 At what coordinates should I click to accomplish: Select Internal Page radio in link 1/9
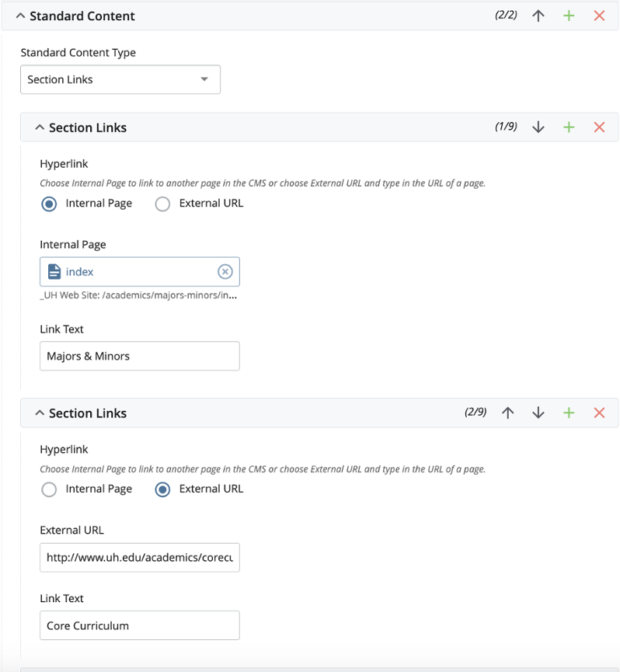tap(49, 204)
